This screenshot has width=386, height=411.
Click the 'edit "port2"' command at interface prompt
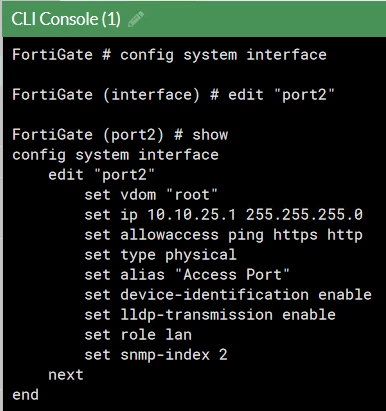[281, 95]
